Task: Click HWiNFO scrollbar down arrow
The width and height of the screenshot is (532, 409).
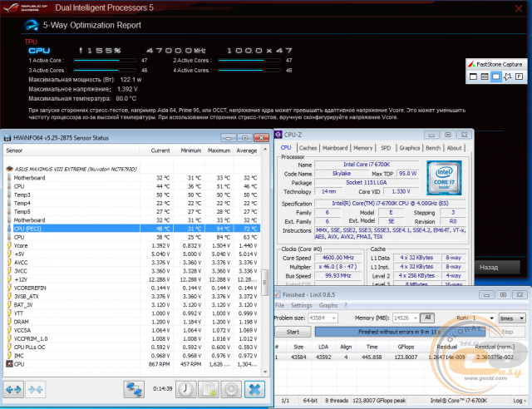Action: click(265, 372)
